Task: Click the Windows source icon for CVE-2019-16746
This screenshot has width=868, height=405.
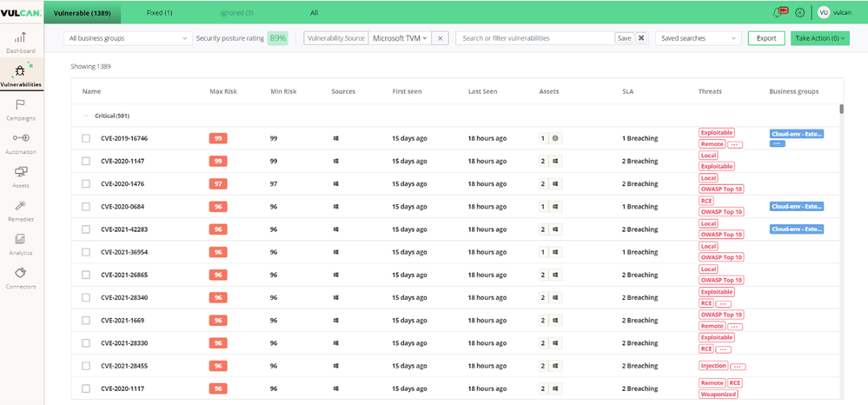Action: click(336, 138)
